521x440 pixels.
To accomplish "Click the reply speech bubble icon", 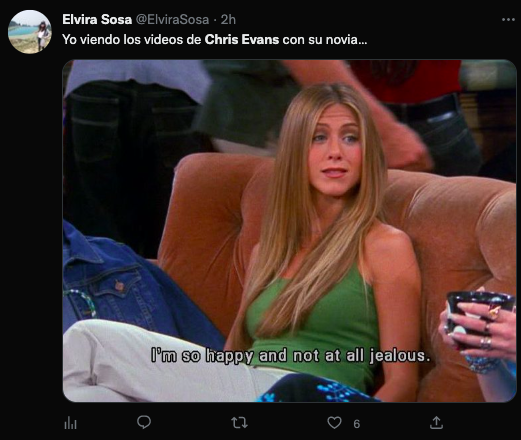I will [144, 422].
